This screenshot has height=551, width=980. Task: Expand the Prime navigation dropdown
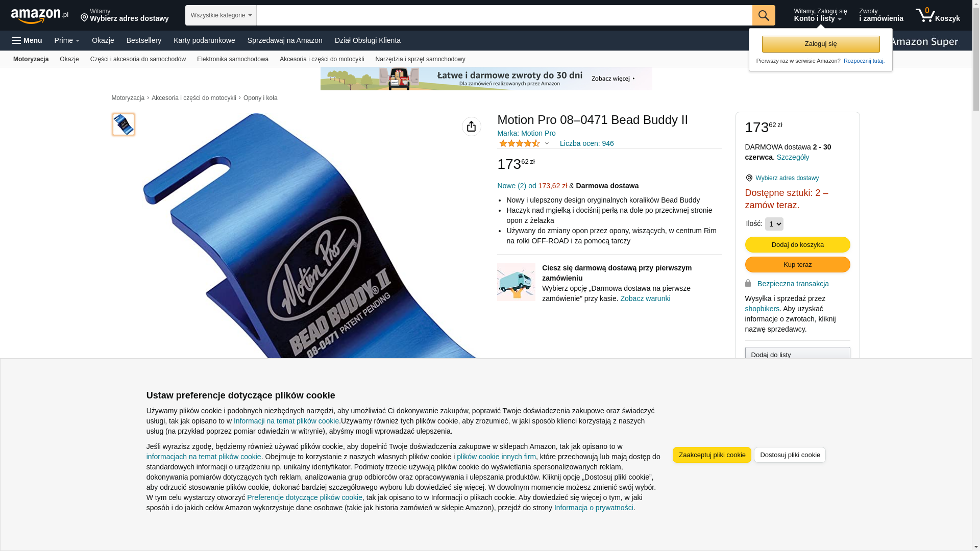pos(67,40)
